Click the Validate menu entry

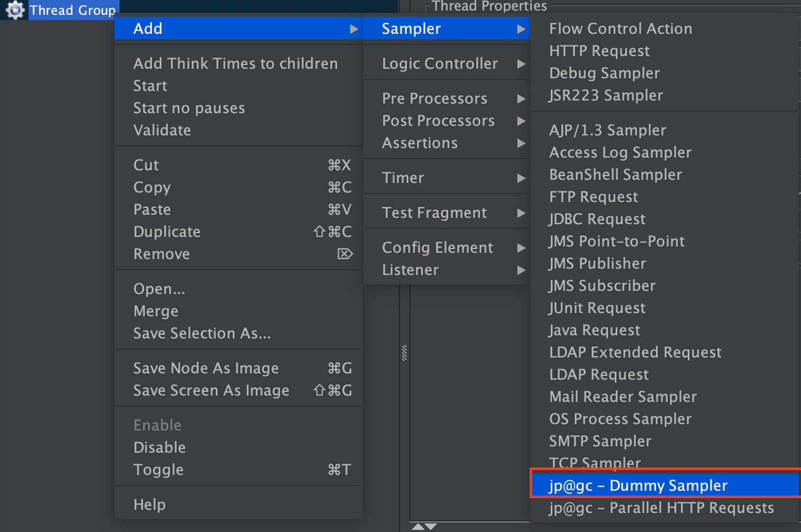(239, 130)
